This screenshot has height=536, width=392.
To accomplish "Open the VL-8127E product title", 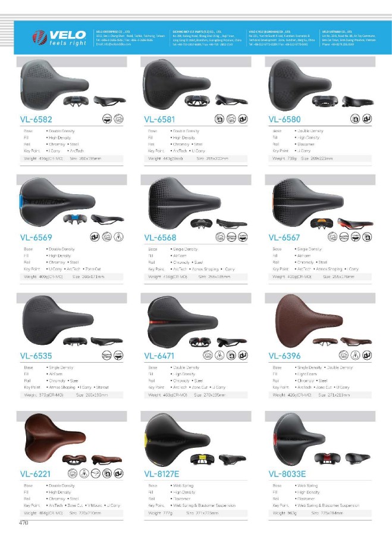I will point(162,474).
